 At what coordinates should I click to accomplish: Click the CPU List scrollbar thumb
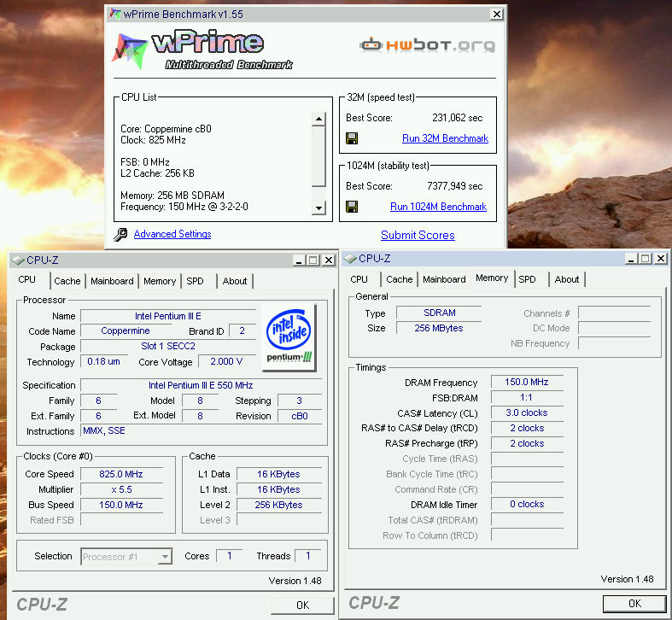pos(318,156)
